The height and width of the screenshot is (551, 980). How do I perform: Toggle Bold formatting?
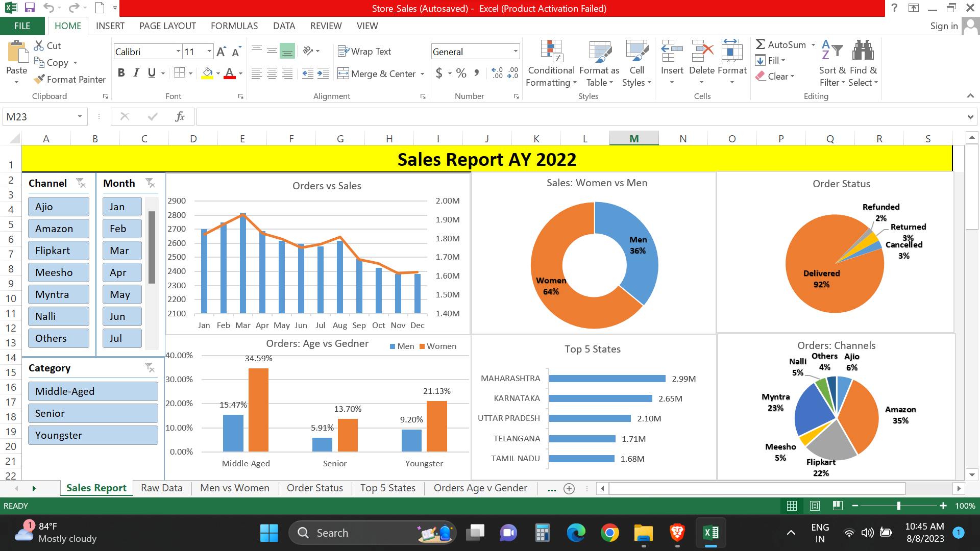click(x=121, y=73)
